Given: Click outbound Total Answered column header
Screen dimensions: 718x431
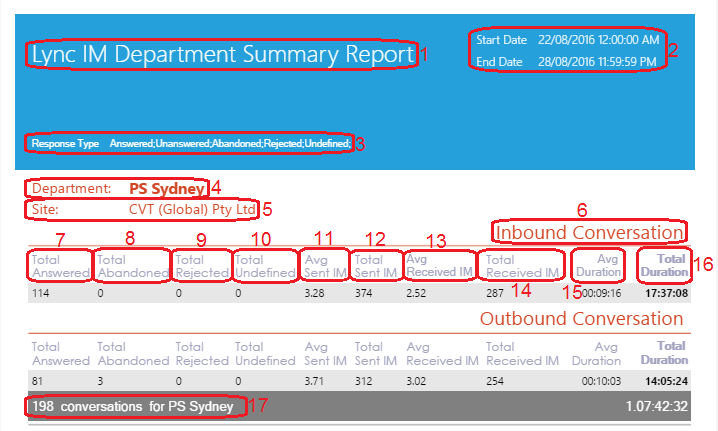Looking at the screenshot, I should (60, 354).
